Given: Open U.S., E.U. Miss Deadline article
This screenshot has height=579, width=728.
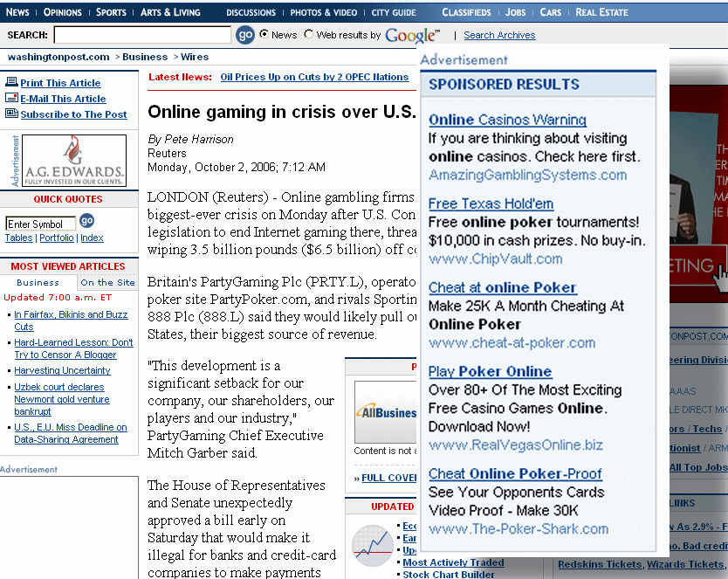Looking at the screenshot, I should (x=70, y=433).
